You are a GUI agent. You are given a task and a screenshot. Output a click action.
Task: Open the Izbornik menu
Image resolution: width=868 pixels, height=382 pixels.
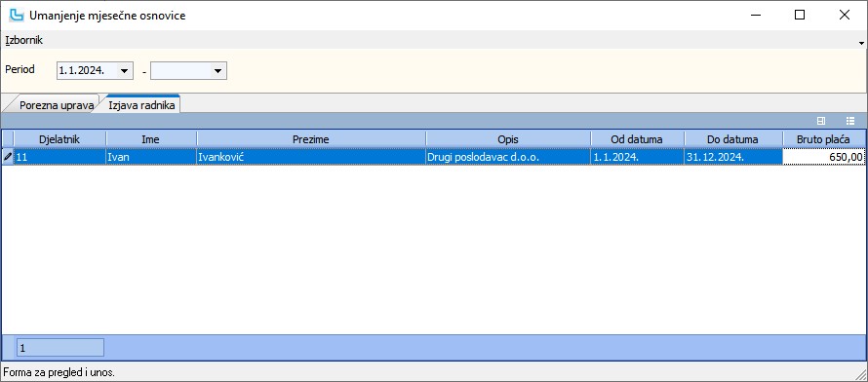click(x=23, y=40)
